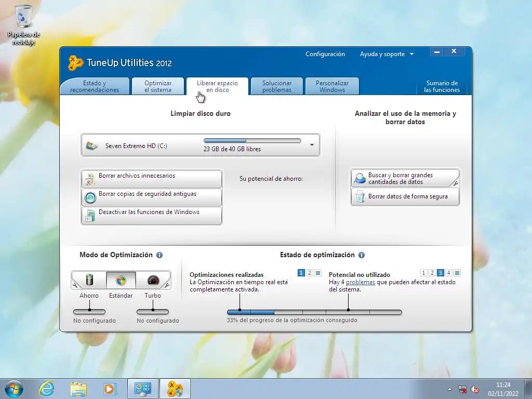This screenshot has height=399, width=532.
Task: Open the Windows Start orb
Action: pos(14,389)
